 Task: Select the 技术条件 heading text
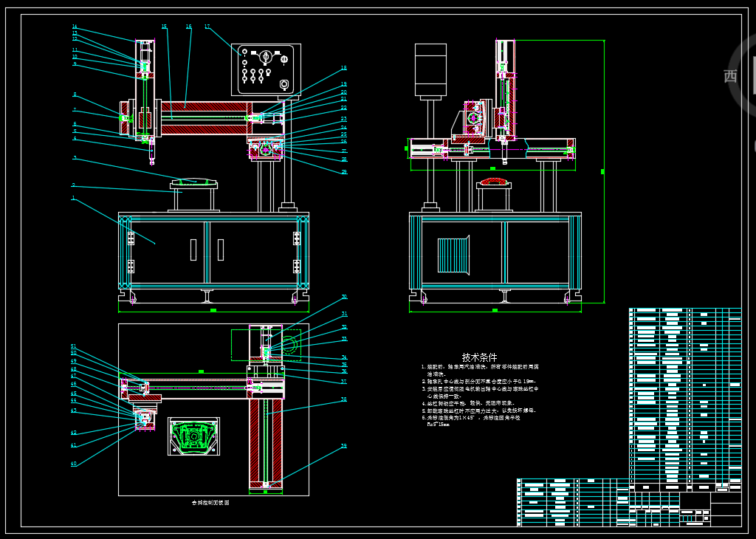[479, 357]
